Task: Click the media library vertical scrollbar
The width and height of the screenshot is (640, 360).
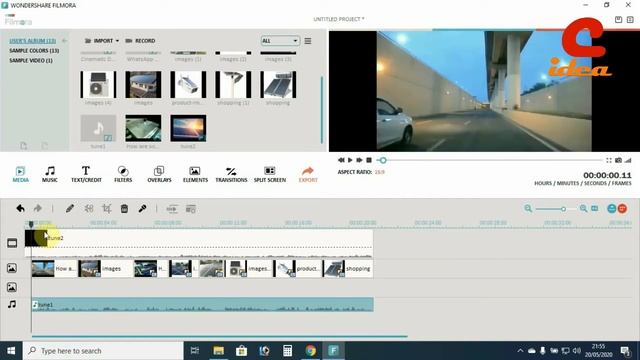Action: 322,109
